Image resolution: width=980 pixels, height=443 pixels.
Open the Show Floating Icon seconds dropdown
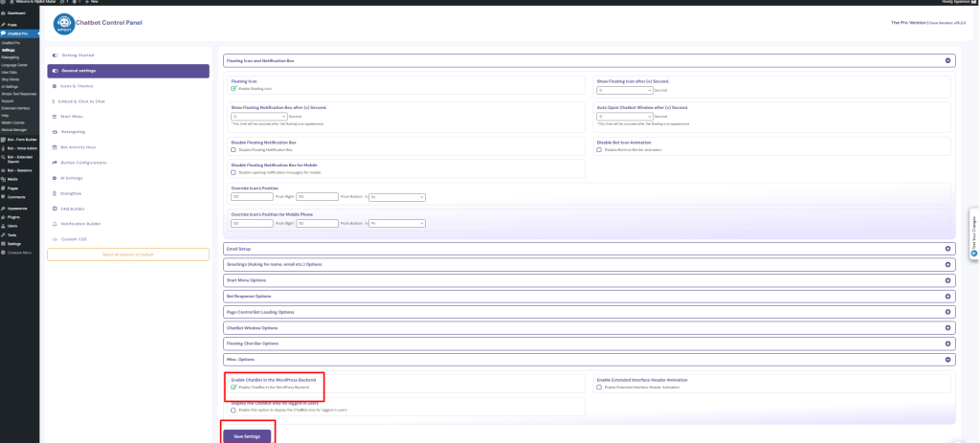[x=624, y=91]
